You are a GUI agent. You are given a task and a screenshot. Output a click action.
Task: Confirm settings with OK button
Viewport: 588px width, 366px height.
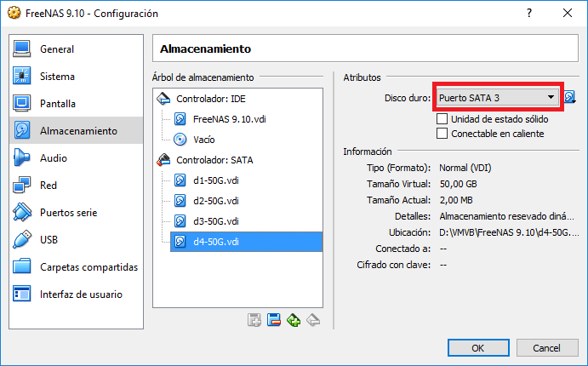[478, 348]
